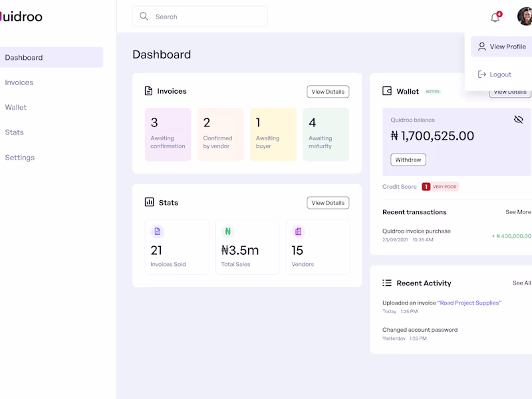The height and width of the screenshot is (399, 532).
Task: Open the Road Project Supplies invoice link
Action: pos(469,303)
